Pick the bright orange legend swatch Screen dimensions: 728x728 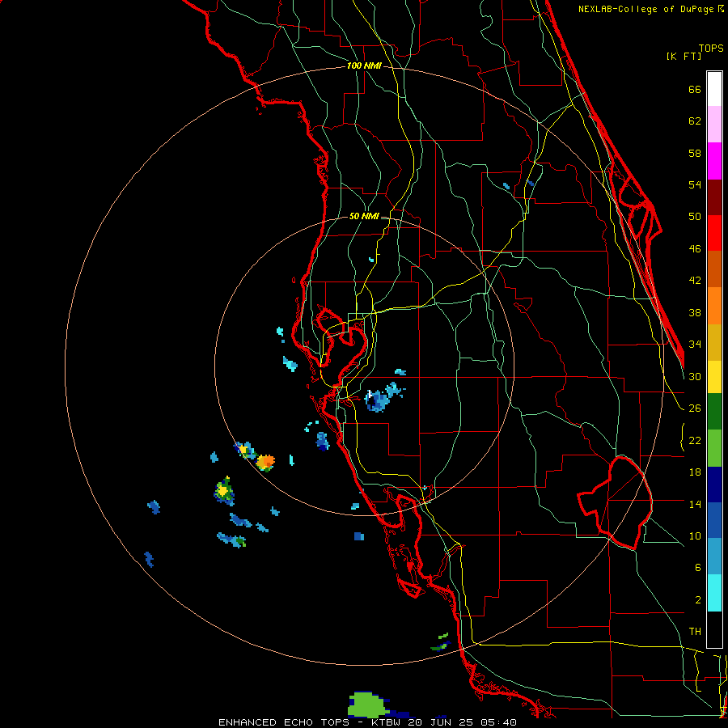click(714, 306)
